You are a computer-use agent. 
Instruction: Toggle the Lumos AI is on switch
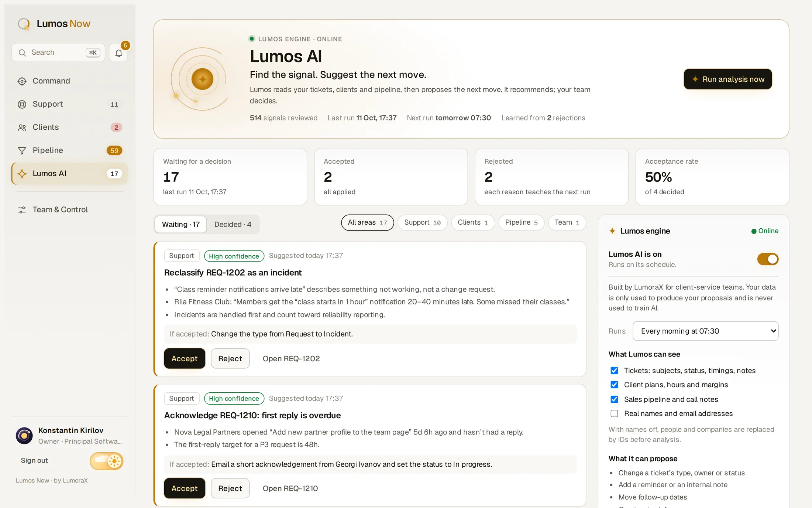(x=768, y=259)
